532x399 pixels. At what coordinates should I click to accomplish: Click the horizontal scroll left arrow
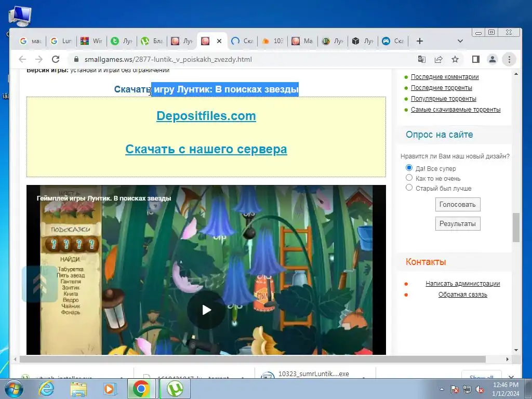tap(15, 359)
